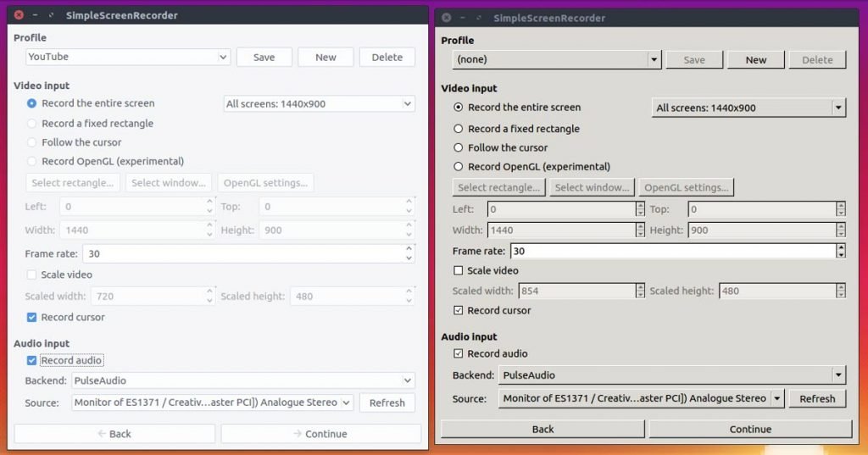The image size is (868, 455).
Task: Click the frame rate down arrow in the right window
Action: tap(840, 255)
